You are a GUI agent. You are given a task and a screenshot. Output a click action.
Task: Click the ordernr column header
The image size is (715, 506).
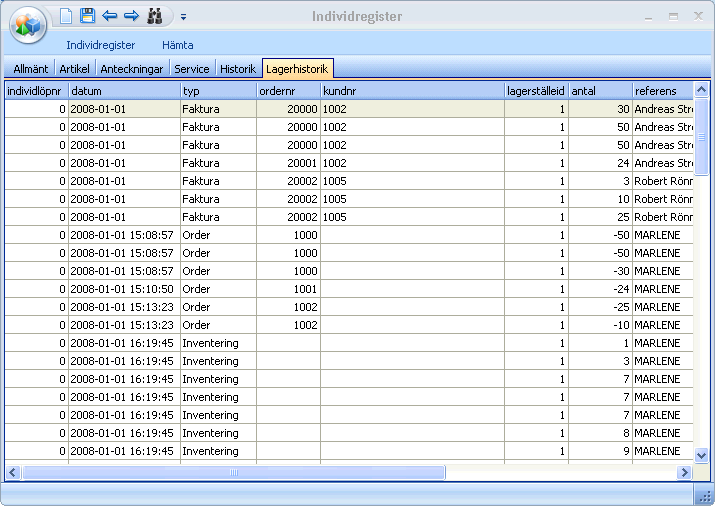[287, 91]
